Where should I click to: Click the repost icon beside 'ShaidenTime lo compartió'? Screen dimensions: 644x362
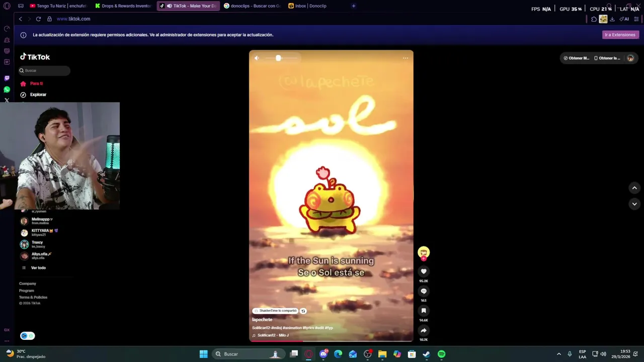point(303,311)
